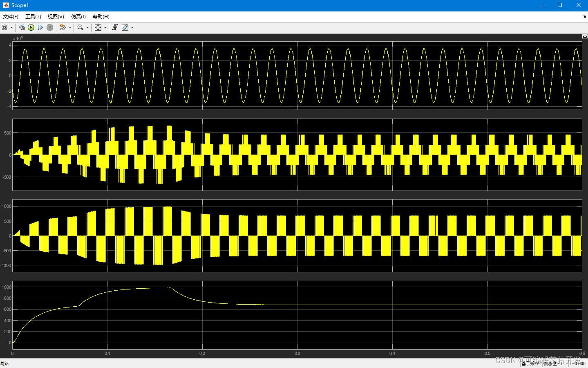Image resolution: width=588 pixels, height=368 pixels.
Task: Click the offset 偏移量=0 status entry
Action: pyautogui.click(x=553, y=364)
